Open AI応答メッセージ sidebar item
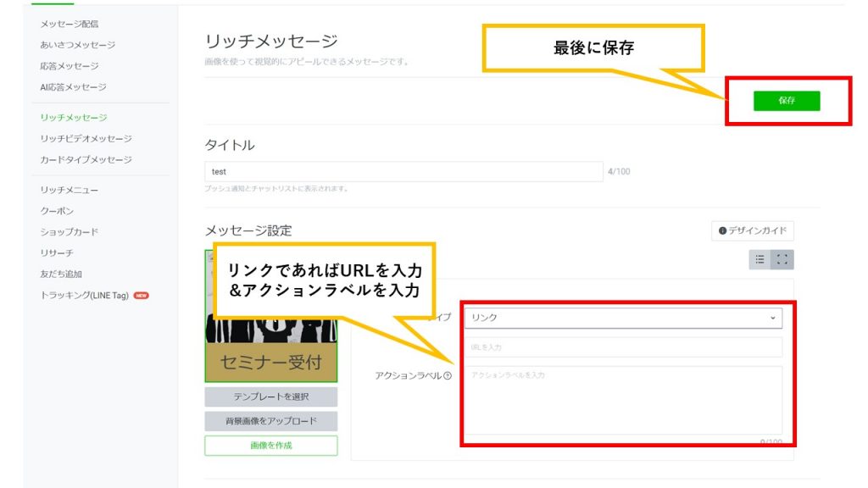868x488 pixels. (x=73, y=87)
